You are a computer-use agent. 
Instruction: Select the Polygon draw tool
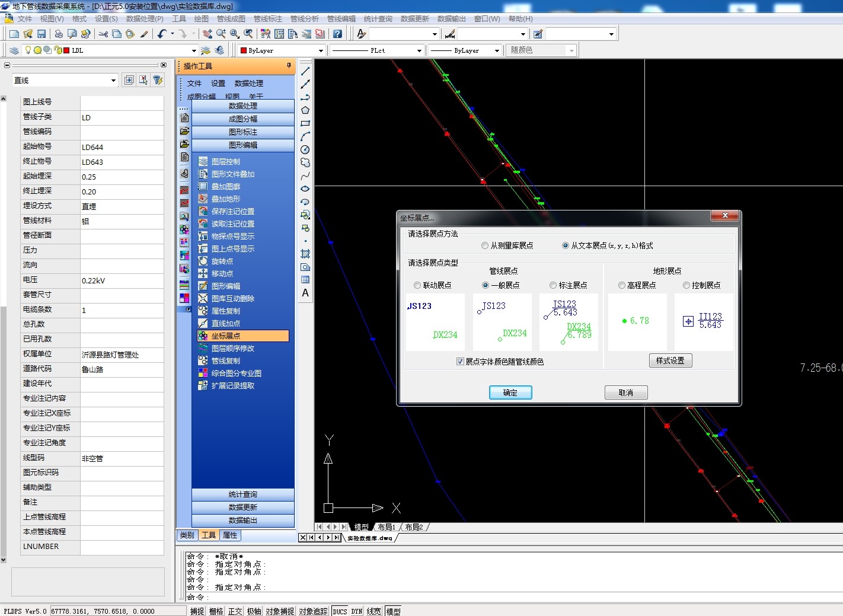pyautogui.click(x=305, y=110)
